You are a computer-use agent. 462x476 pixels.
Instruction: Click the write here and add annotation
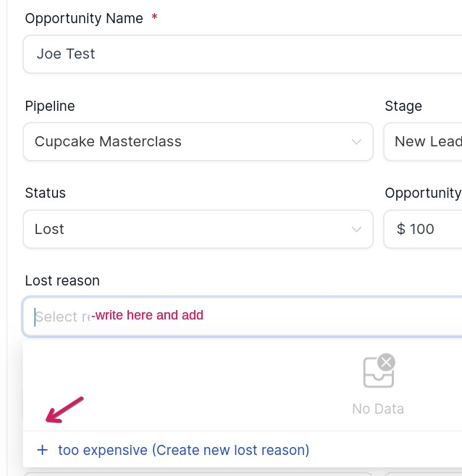(148, 316)
